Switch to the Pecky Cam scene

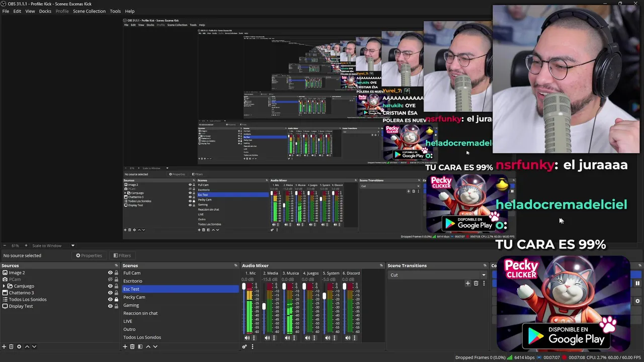(x=181, y=297)
